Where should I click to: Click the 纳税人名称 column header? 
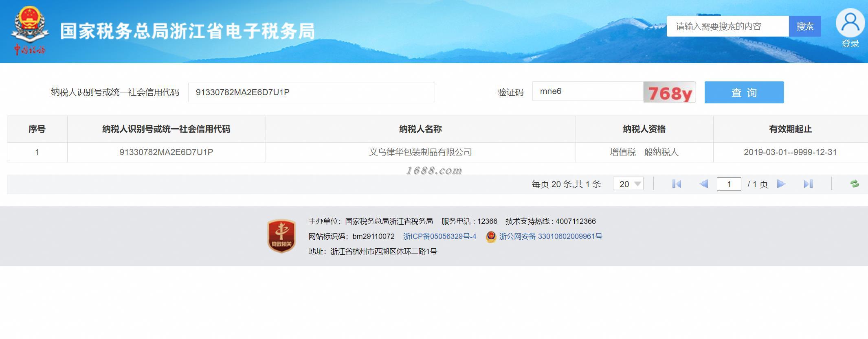tap(420, 129)
